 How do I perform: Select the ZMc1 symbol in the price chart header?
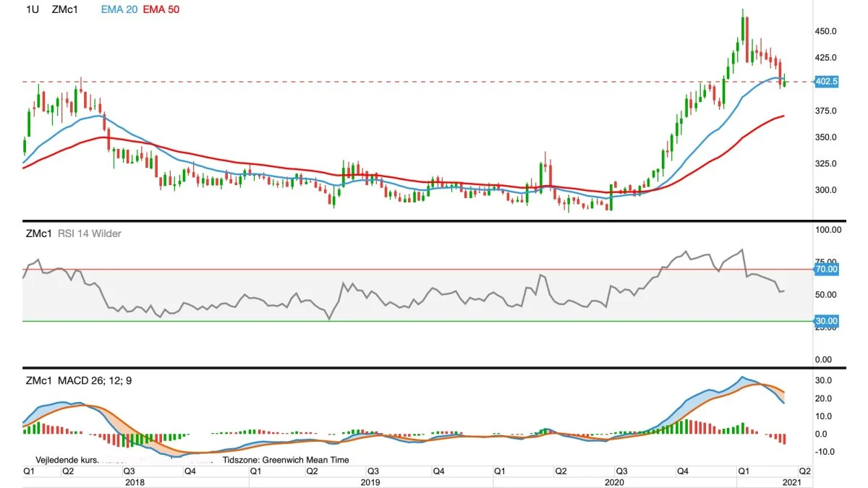point(66,10)
